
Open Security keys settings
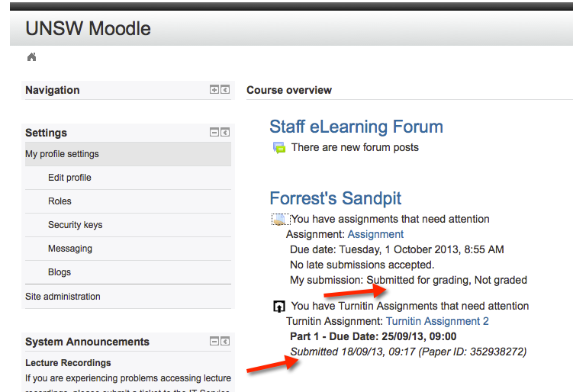tap(75, 225)
